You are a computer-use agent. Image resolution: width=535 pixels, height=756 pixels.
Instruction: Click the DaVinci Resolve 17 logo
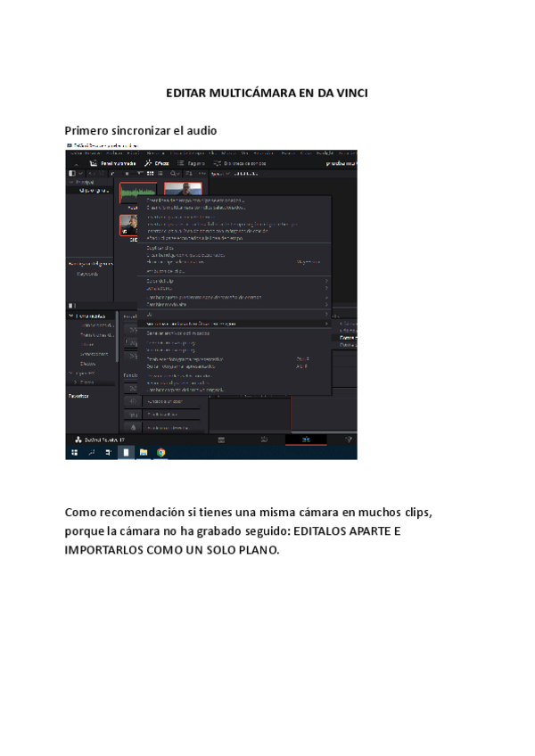78,440
